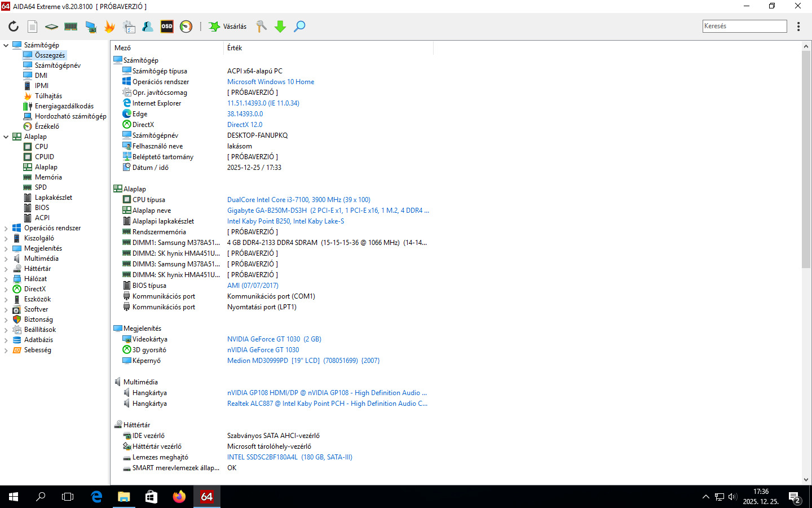Image resolution: width=812 pixels, height=508 pixels.
Task: Open the CPU chip toolbar icon
Action: pos(52,27)
